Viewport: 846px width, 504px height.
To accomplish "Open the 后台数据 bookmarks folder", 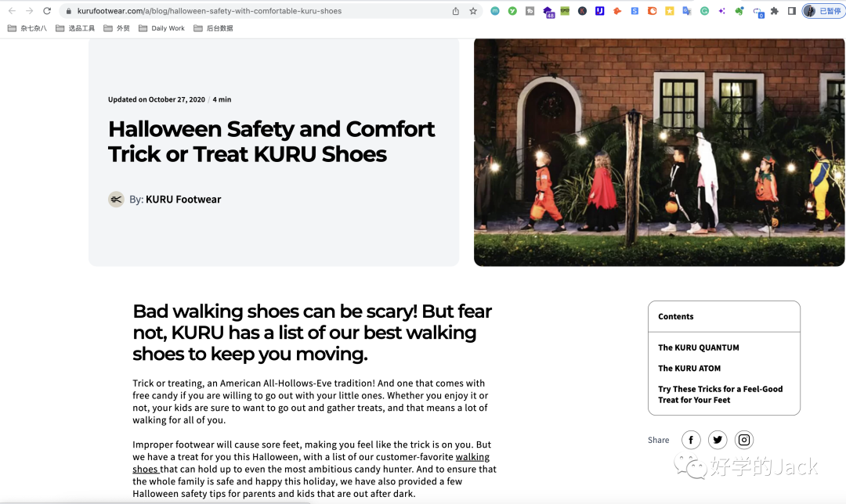I will pos(213,28).
